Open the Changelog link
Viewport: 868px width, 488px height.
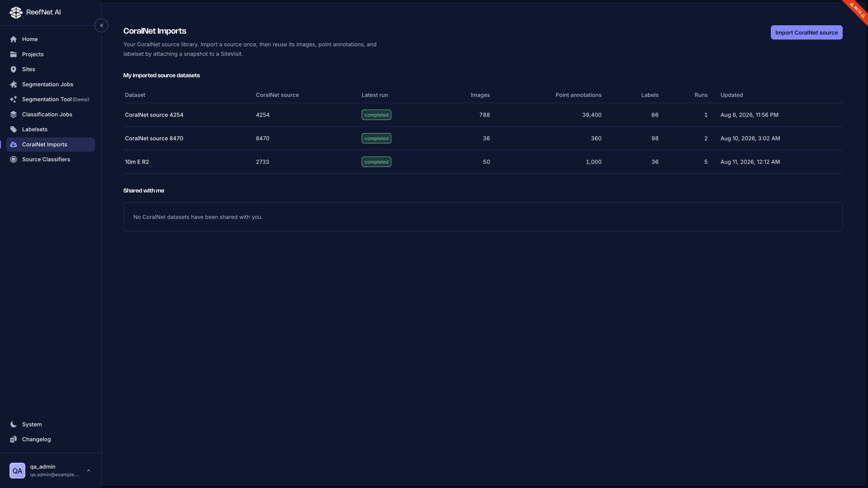click(x=51, y=439)
